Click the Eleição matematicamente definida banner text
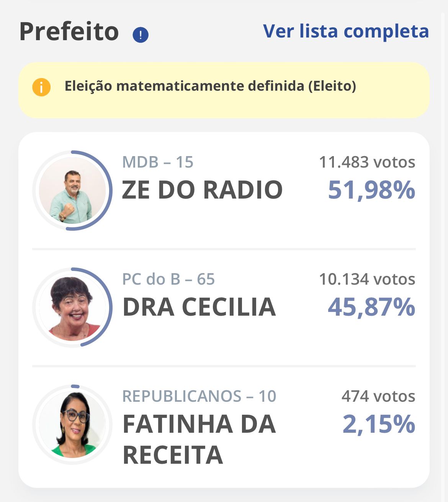 click(210, 86)
